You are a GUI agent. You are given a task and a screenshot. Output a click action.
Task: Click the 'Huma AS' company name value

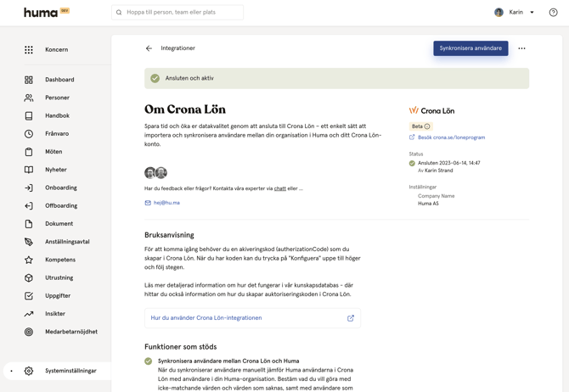click(x=428, y=204)
